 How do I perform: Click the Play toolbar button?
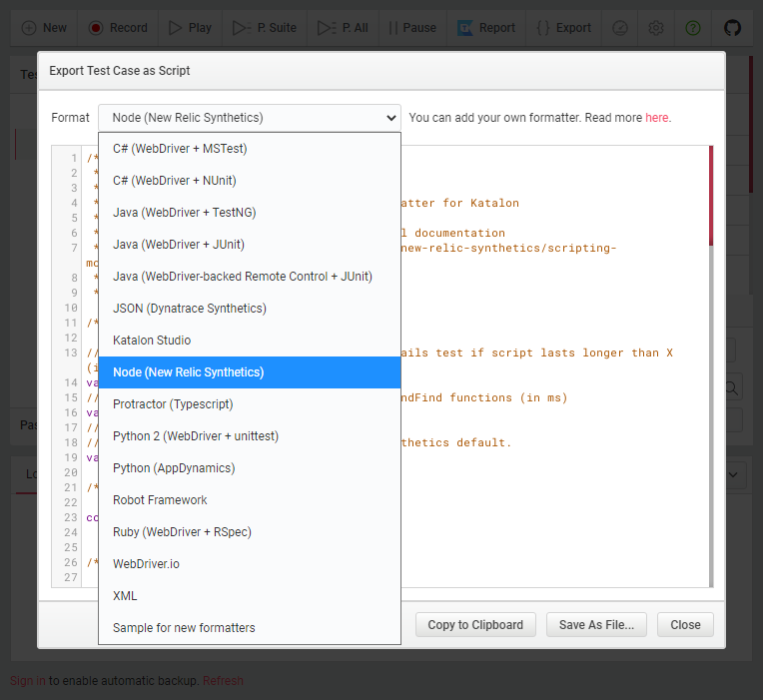pos(190,28)
